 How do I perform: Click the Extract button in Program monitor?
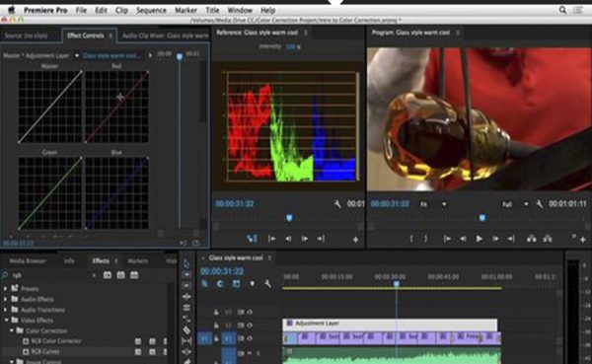548,239
